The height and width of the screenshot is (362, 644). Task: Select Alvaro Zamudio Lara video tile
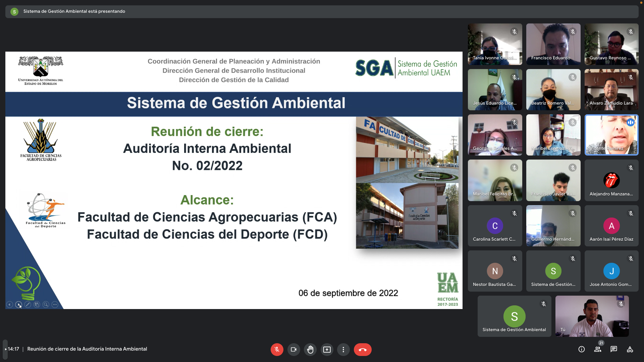tap(611, 89)
